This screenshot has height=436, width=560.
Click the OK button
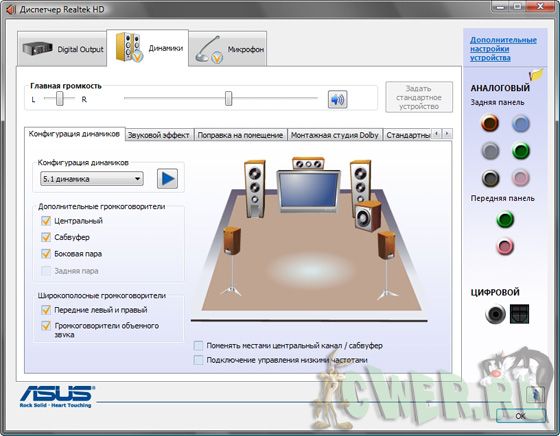(x=521, y=416)
